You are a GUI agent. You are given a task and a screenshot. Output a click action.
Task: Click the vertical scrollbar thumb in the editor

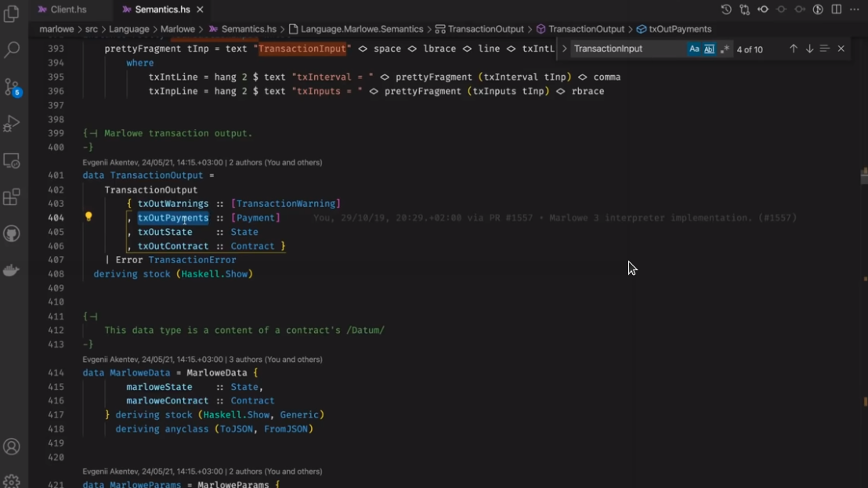click(863, 176)
